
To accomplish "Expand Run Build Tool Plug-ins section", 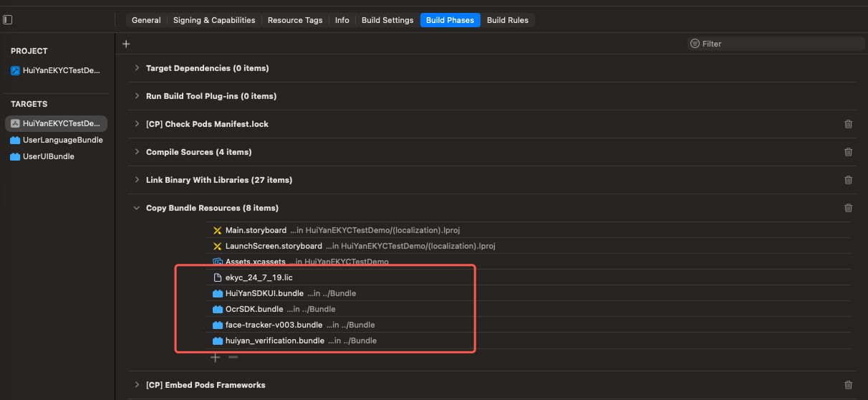I will tap(137, 96).
